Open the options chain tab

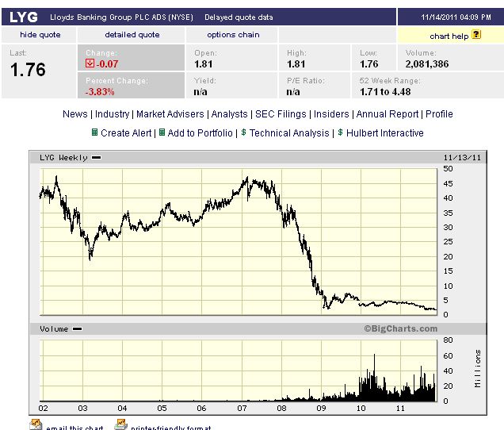pyautogui.click(x=233, y=35)
